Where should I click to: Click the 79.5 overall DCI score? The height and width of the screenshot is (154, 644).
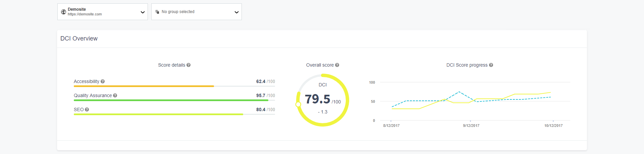(317, 99)
